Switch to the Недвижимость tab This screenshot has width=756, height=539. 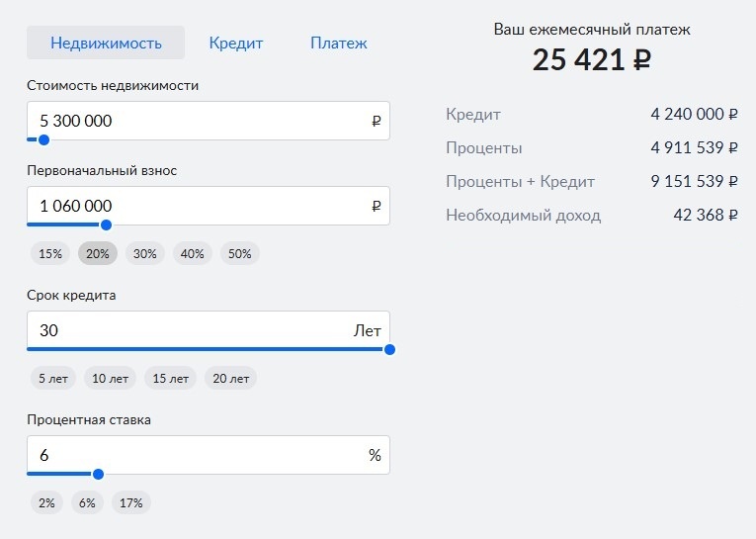(x=106, y=44)
